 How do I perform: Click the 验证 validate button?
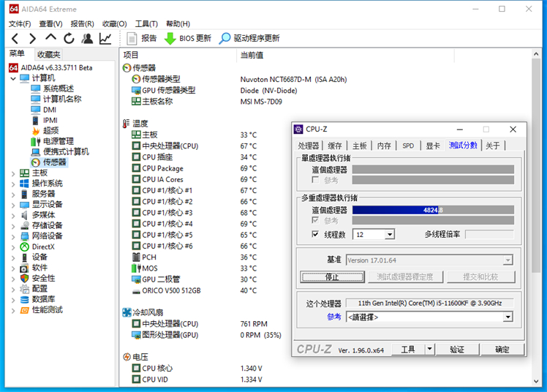click(x=457, y=350)
